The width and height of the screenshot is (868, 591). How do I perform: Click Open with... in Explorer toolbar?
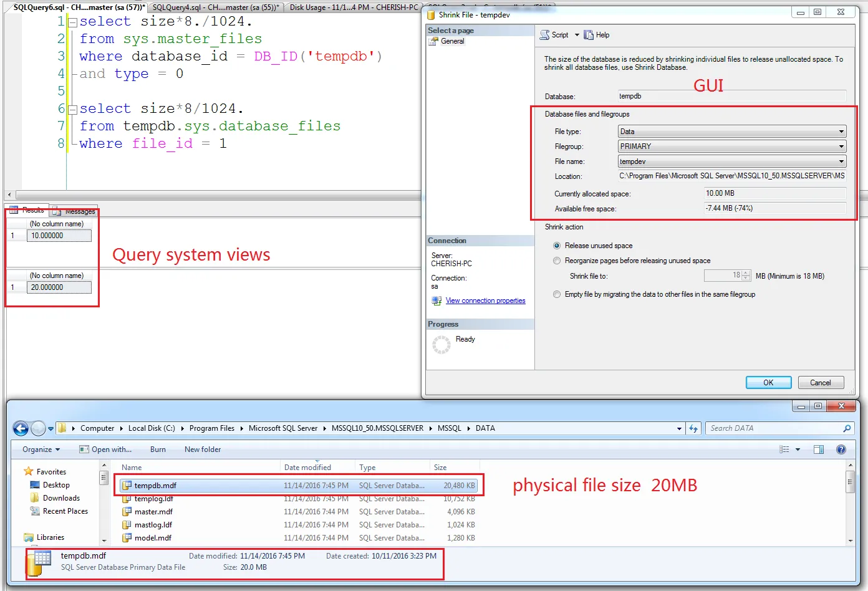coord(105,449)
